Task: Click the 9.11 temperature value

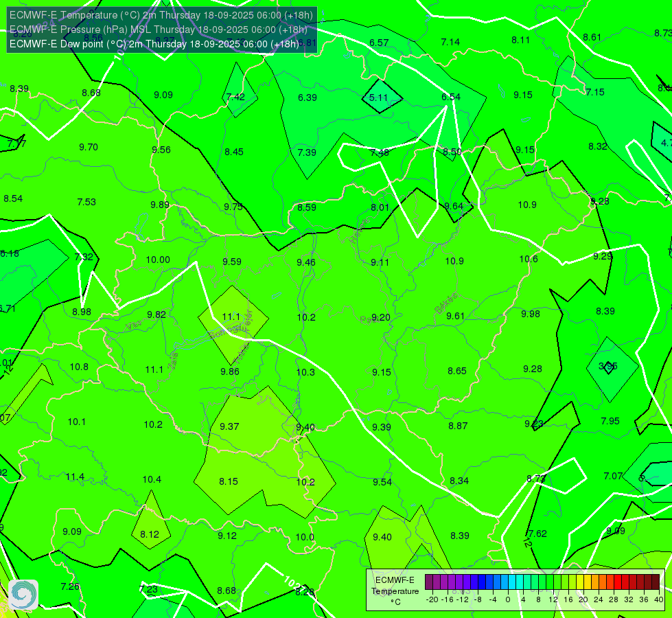Action: 380,262
